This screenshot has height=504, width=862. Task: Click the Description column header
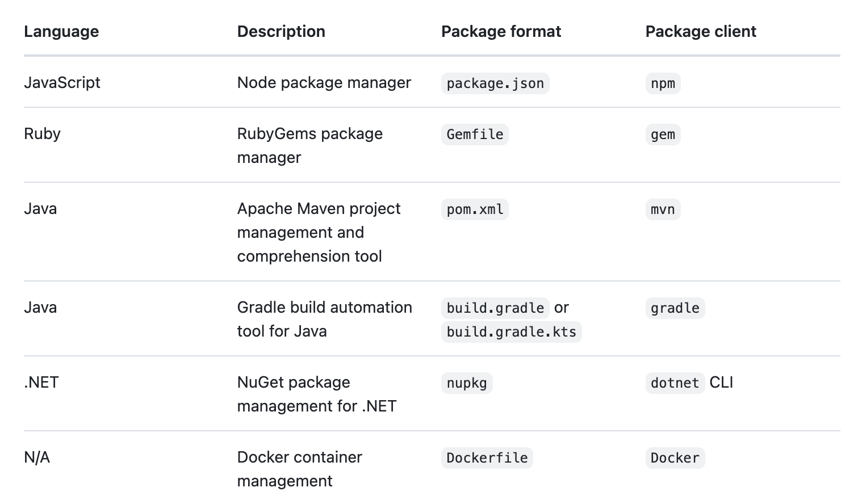coord(281,31)
